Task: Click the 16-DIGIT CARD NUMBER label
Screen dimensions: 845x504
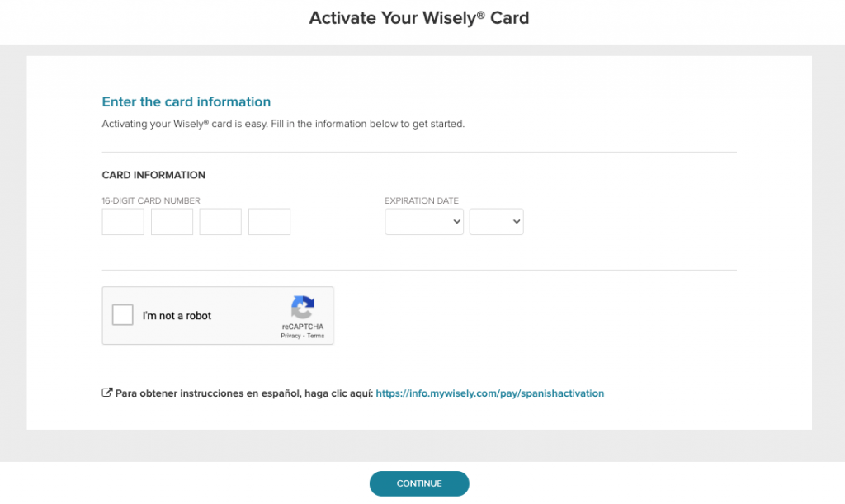Action: [150, 200]
